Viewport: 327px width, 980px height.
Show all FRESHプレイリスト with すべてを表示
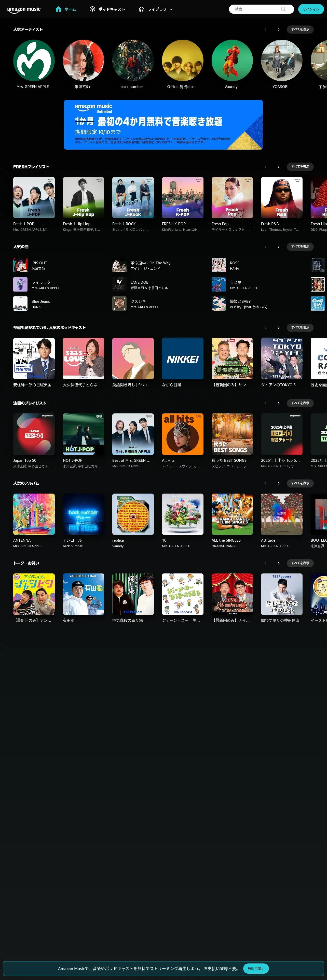300,167
